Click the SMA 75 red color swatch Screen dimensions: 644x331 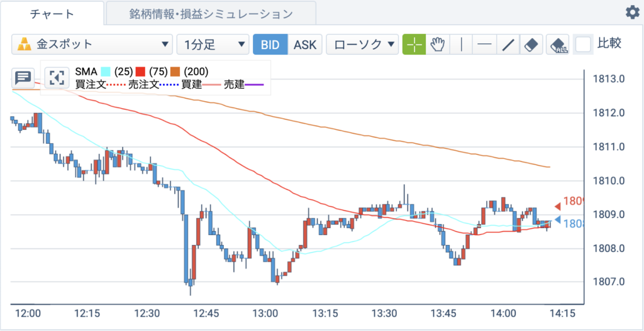[x=142, y=72]
